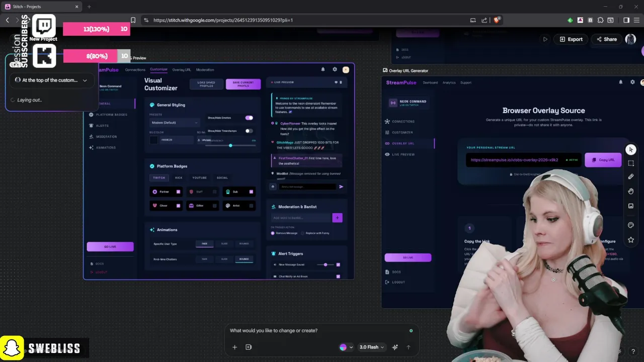Screen dimensions: 644x362
Task: Click the browser address bar URL
Action: (223, 20)
